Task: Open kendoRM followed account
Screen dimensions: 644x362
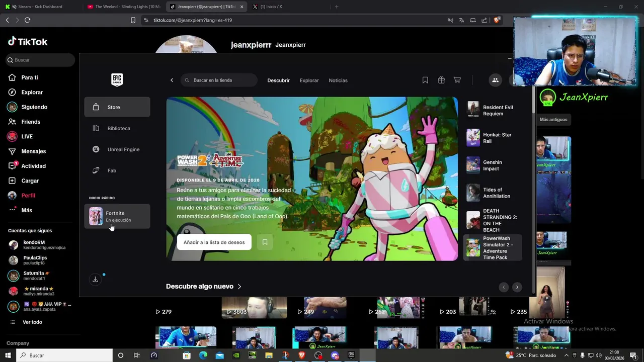Action: 37,245
